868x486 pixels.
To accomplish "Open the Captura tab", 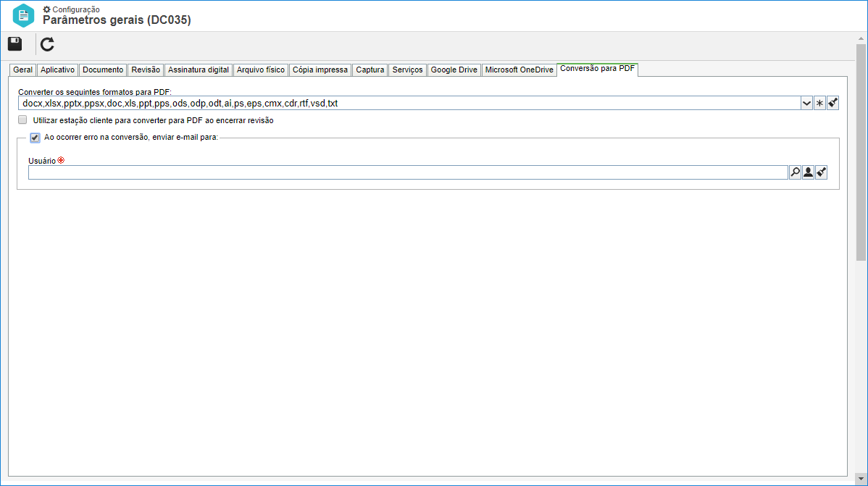I will (370, 70).
